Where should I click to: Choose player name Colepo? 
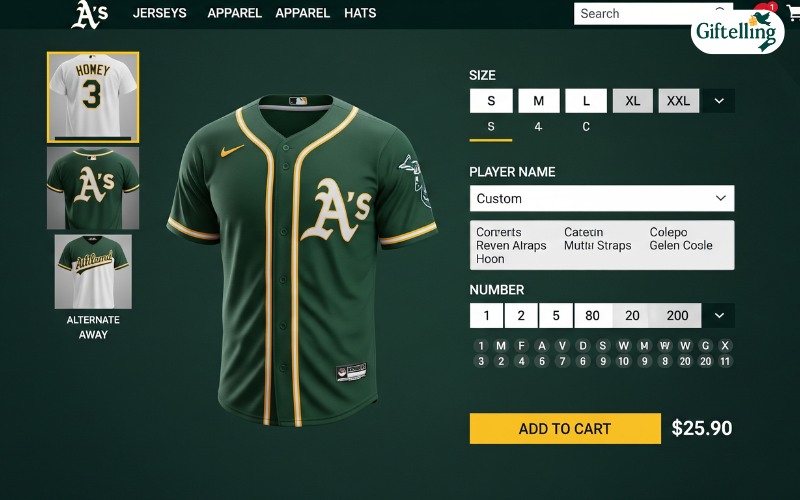coord(668,232)
